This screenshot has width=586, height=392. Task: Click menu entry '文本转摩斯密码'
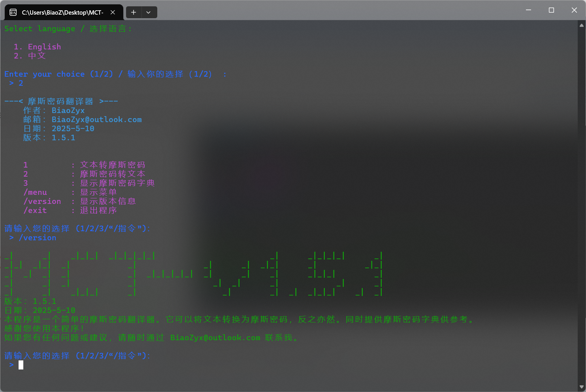113,165
